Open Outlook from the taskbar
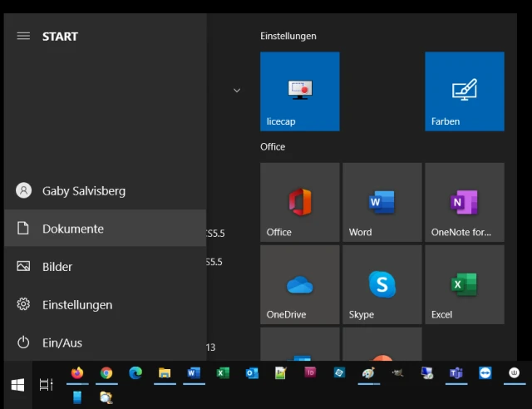 click(252, 373)
